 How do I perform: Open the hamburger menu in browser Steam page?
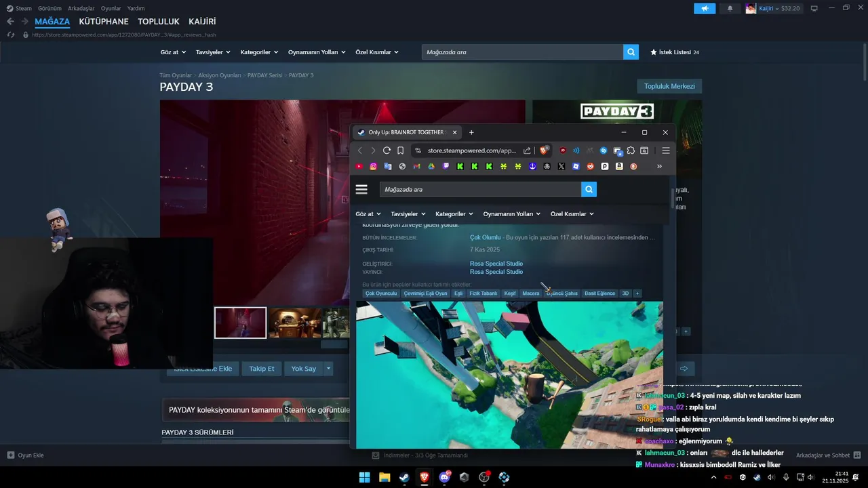[361, 190]
